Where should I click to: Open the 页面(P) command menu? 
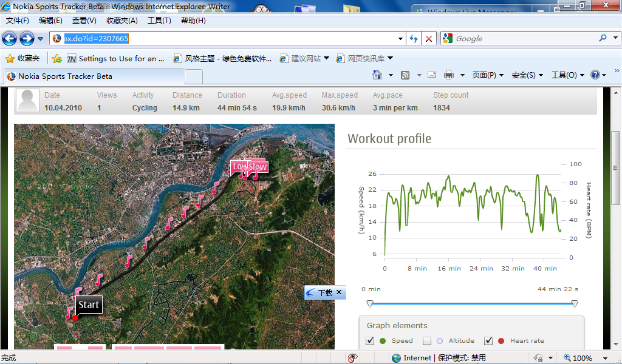click(x=488, y=75)
